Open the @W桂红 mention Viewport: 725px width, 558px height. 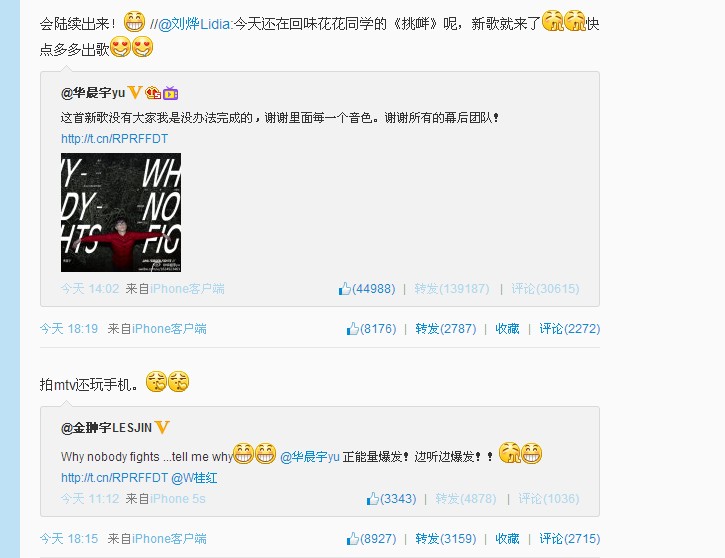tap(194, 478)
